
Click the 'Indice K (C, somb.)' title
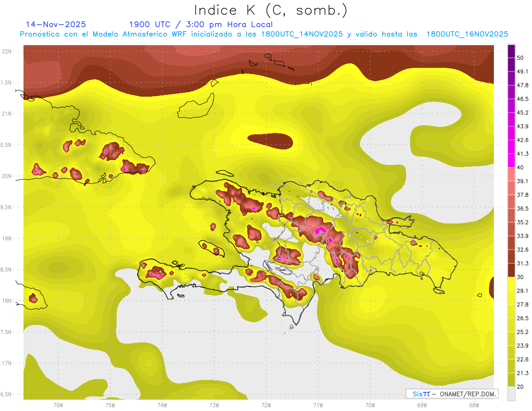point(271,11)
